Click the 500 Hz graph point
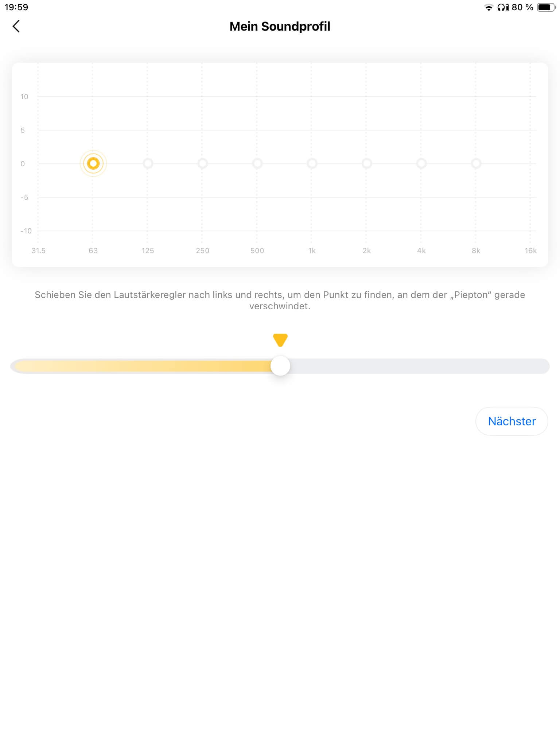The image size is (560, 747). [x=257, y=163]
